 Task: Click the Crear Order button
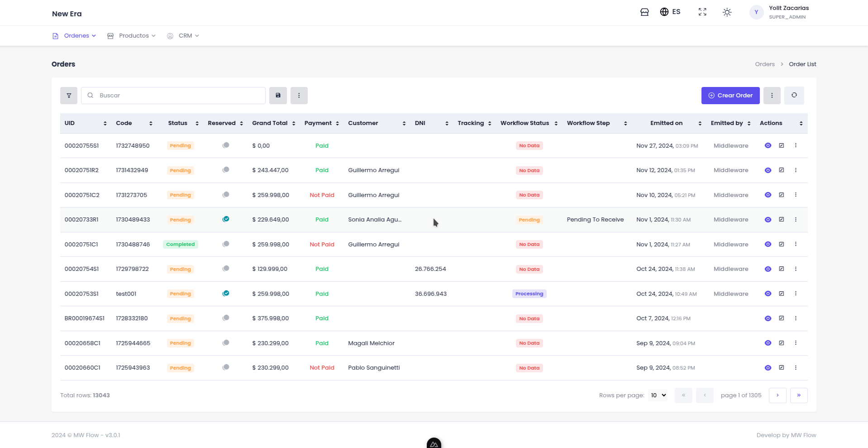pyautogui.click(x=730, y=96)
